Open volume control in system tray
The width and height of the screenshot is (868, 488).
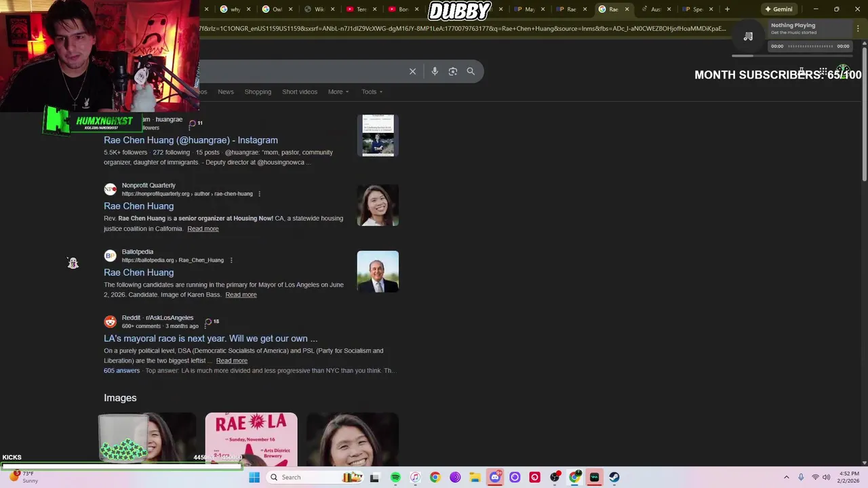point(827,477)
